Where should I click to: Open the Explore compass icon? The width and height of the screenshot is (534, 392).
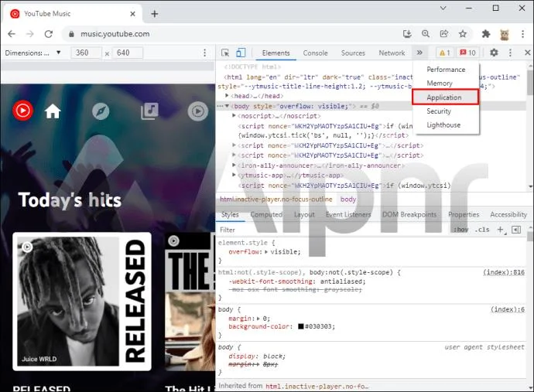101,111
